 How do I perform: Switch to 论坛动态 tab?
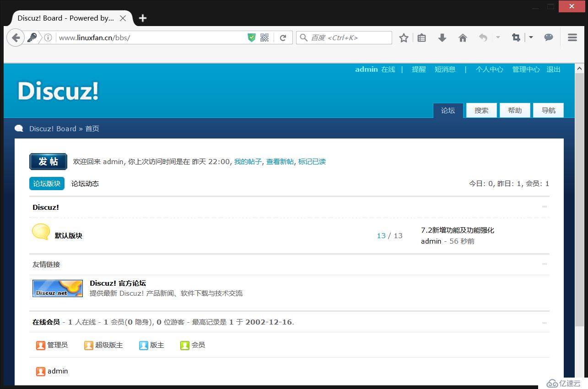click(85, 183)
